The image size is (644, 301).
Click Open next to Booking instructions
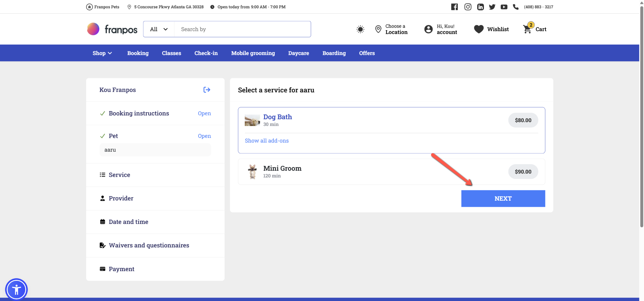[x=204, y=113]
